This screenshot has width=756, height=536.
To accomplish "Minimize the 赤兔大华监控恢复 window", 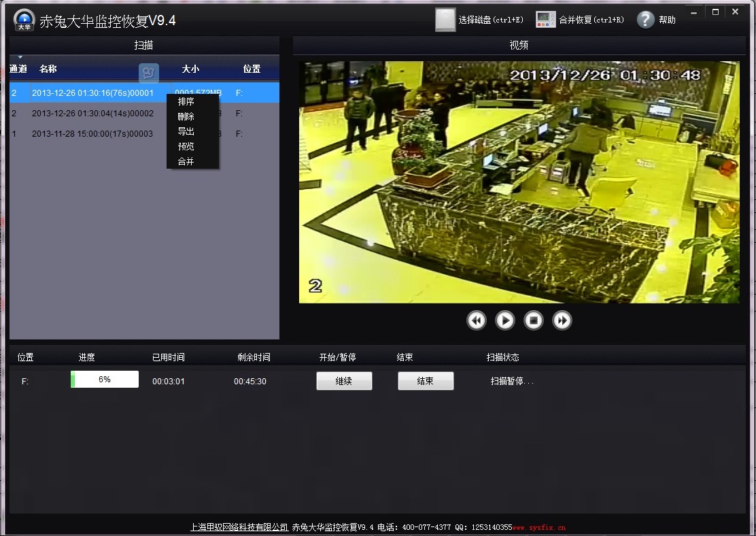I will click(694, 12).
